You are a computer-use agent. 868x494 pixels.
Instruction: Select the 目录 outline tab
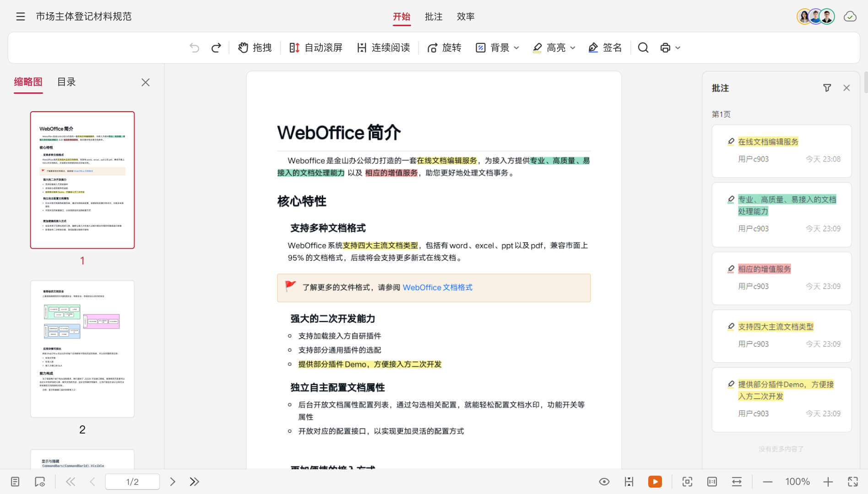66,82
